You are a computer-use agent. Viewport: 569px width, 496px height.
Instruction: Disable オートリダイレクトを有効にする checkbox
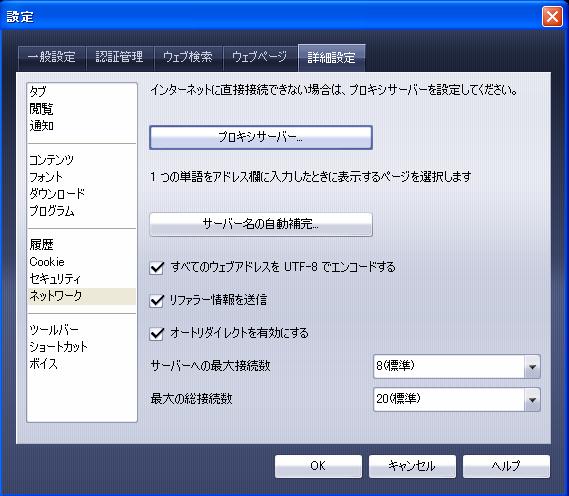pos(157,333)
